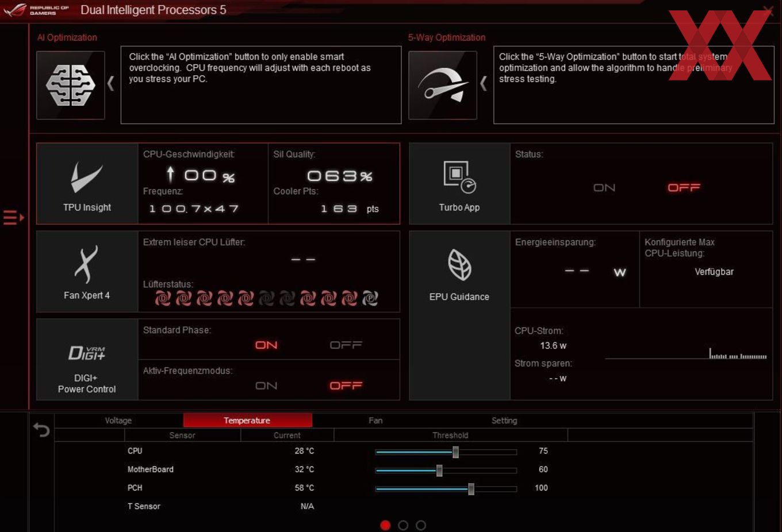This screenshot has width=782, height=532.
Task: Adjust the MotherBoard temperature threshold slider
Action: pyautogui.click(x=439, y=471)
